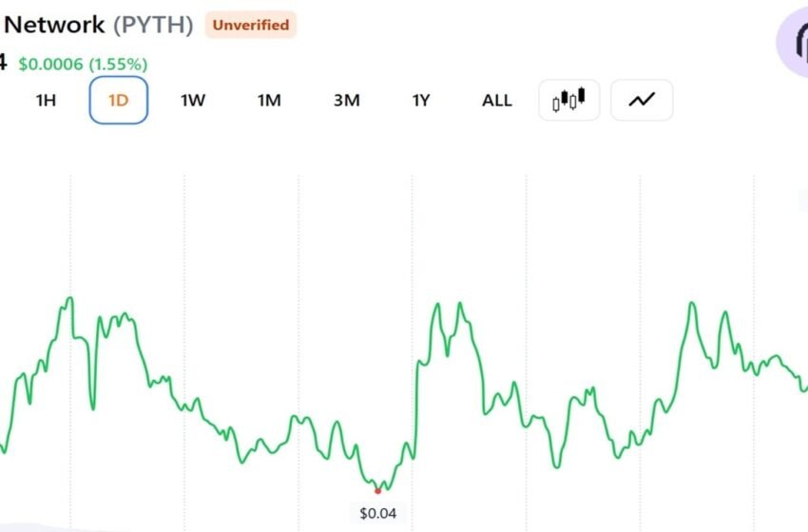
Task: Click the red low-price marker dot
Action: coord(377,491)
